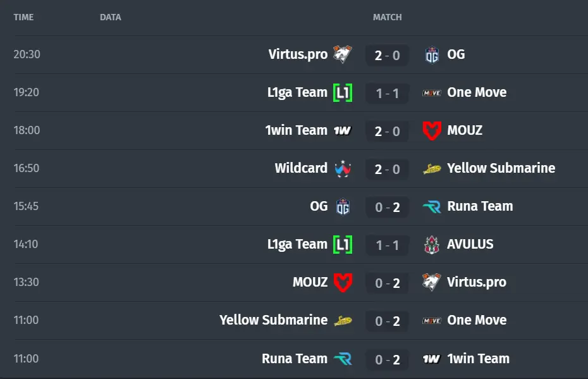Image resolution: width=588 pixels, height=379 pixels.
Task: Open the 1win Team name in the last row
Action: (479, 359)
